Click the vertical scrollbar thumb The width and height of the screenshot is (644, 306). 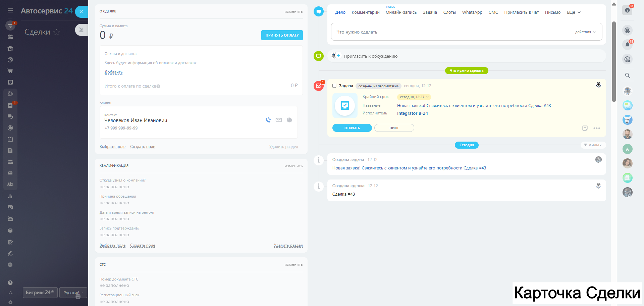pos(614,61)
